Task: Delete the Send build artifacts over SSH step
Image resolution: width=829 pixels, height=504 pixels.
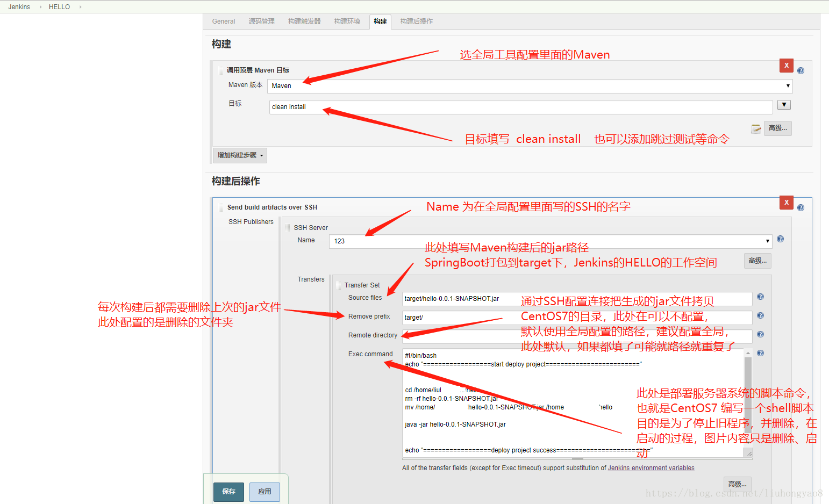Action: coord(787,203)
